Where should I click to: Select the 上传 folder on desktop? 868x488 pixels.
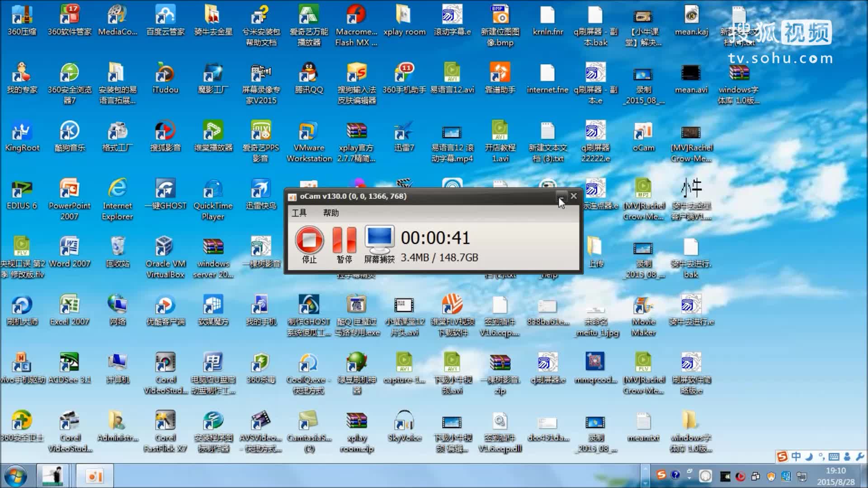coord(595,251)
